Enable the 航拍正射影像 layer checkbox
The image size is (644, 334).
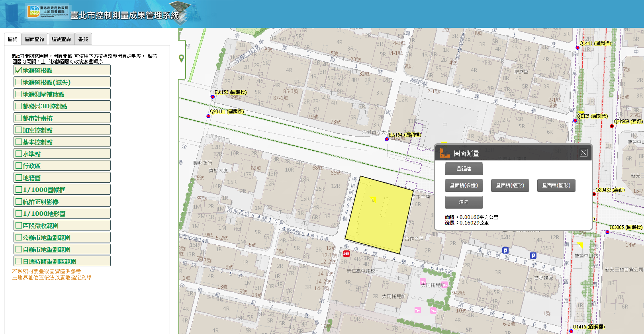tap(19, 201)
